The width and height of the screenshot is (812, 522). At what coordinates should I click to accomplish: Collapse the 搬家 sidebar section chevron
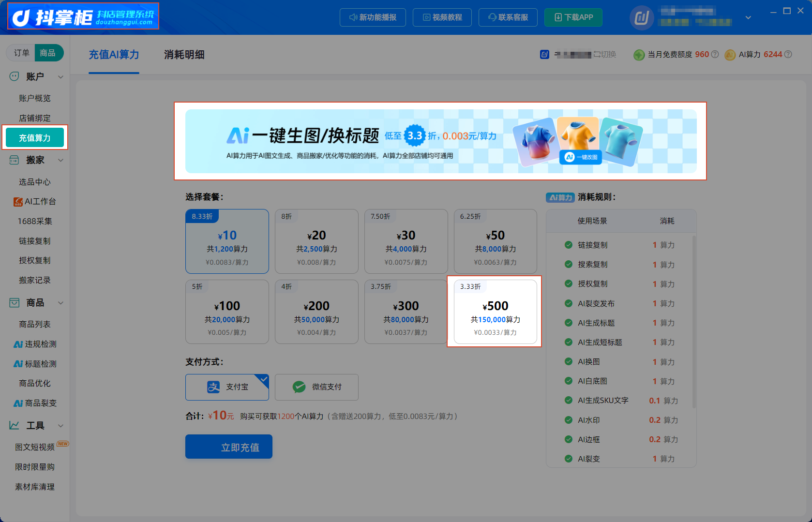tap(60, 160)
